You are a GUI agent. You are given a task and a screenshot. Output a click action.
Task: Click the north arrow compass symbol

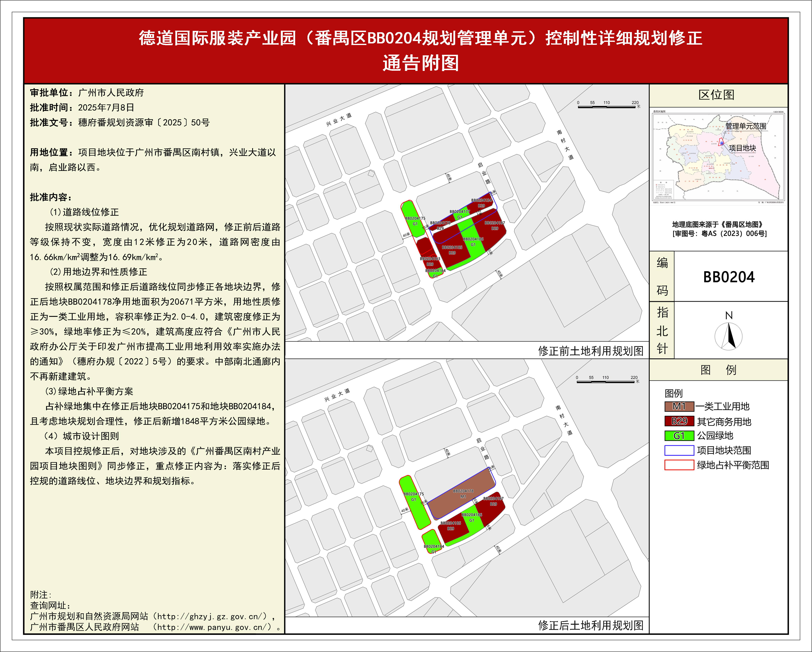coord(728,337)
